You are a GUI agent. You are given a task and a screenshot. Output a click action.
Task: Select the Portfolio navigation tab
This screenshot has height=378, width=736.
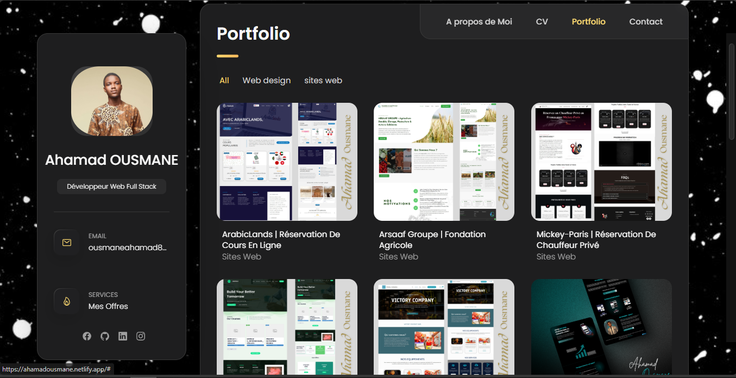(x=588, y=22)
